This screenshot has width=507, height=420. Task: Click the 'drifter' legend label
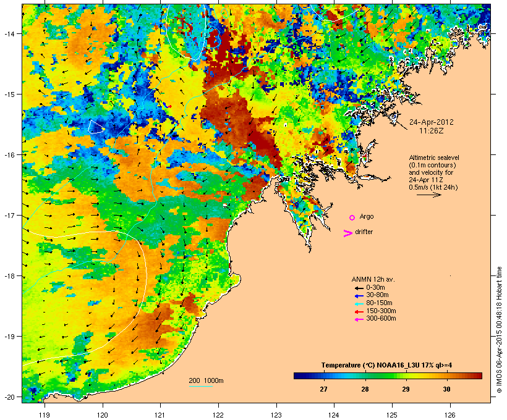(x=364, y=232)
